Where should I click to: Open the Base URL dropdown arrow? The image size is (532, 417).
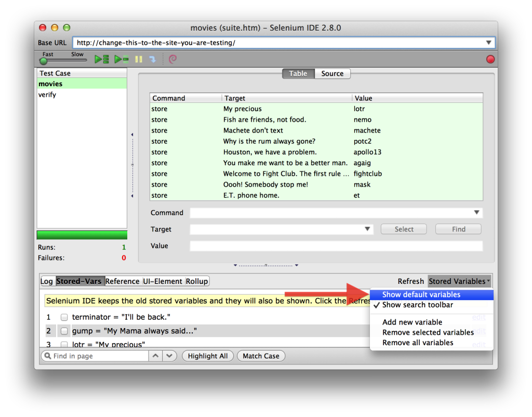click(488, 43)
